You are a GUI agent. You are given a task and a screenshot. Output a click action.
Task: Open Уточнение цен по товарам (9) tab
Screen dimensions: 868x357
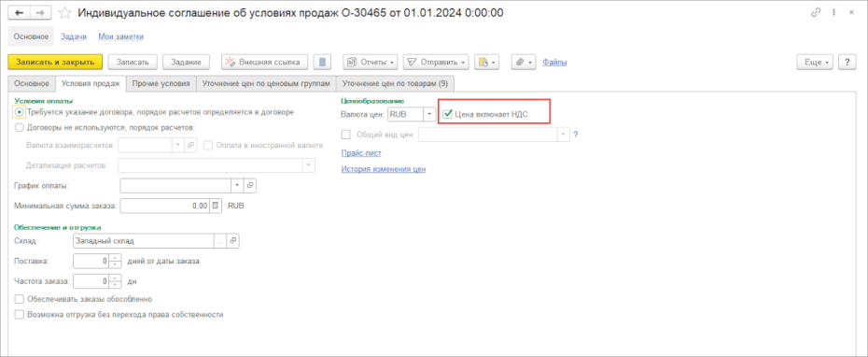click(395, 83)
